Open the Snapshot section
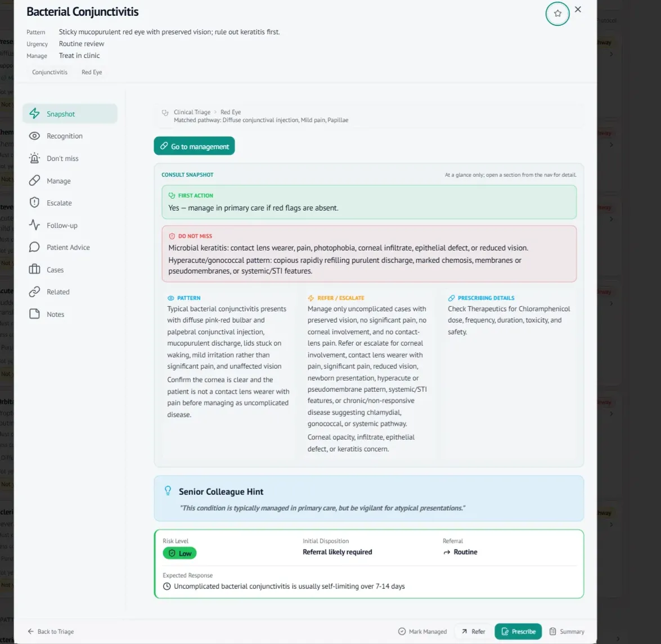661x644 pixels. (x=70, y=114)
